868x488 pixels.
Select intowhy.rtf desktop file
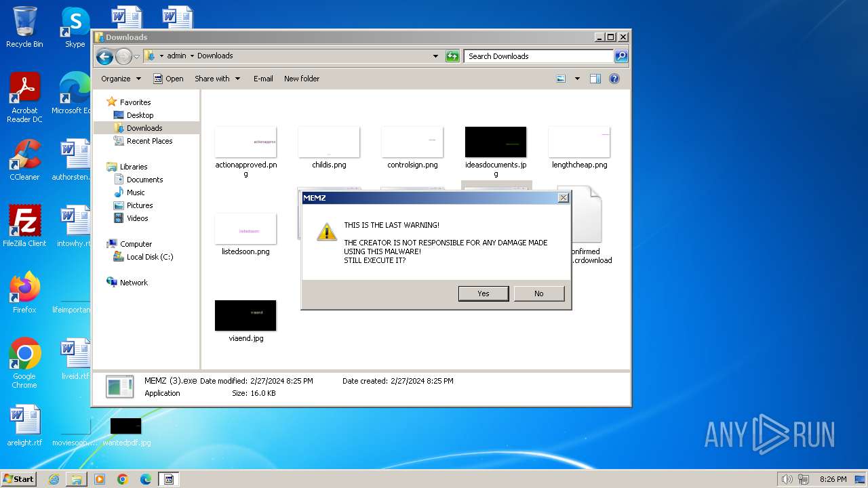(75, 226)
